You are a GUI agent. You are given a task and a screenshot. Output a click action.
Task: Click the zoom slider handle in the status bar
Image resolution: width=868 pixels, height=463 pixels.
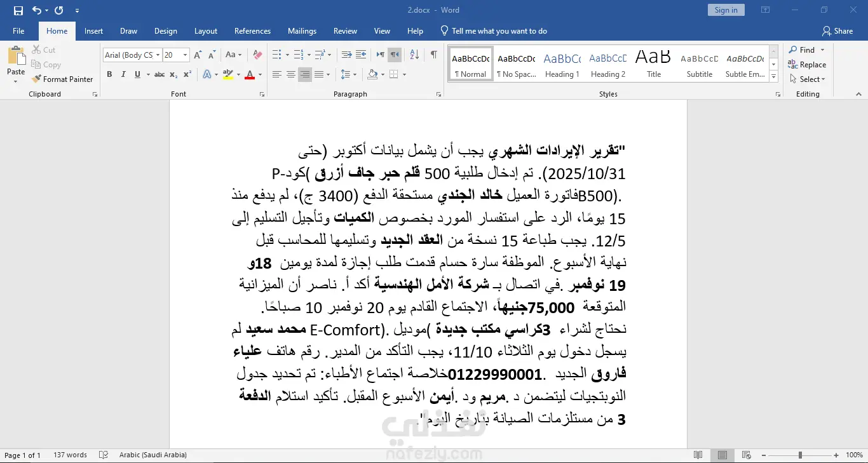[800, 455]
